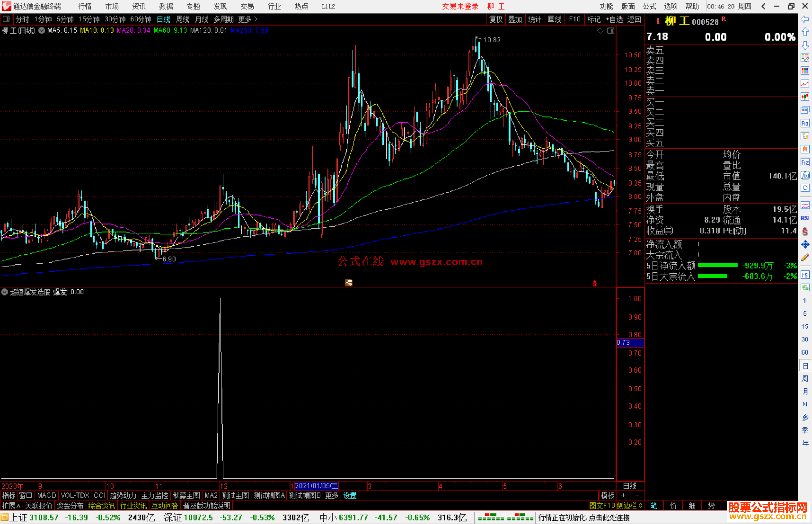Click the up arrow icon in sidebar
Viewport: 812px width, 524px height.
click(x=804, y=32)
